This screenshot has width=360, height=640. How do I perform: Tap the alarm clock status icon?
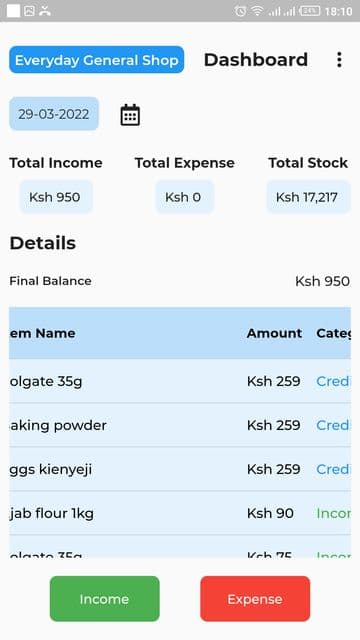point(240,11)
